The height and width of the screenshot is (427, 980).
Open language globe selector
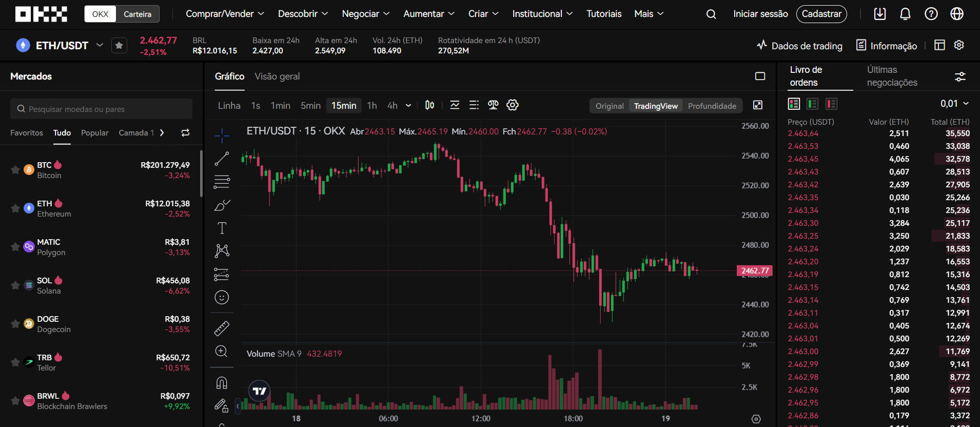click(956, 14)
